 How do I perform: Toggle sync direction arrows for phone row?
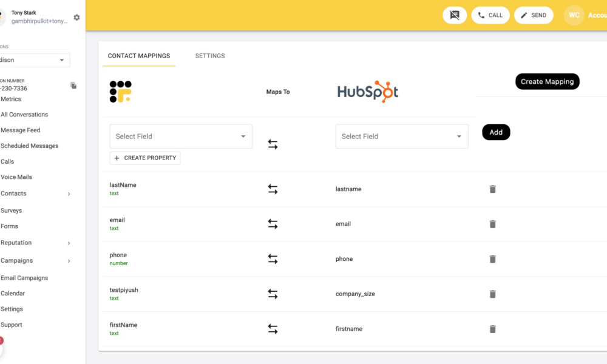(x=273, y=259)
